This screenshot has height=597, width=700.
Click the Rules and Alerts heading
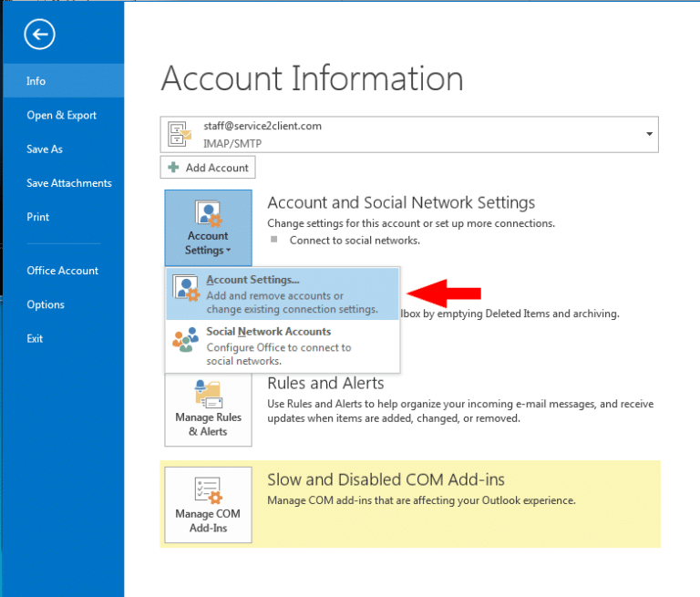click(x=325, y=384)
